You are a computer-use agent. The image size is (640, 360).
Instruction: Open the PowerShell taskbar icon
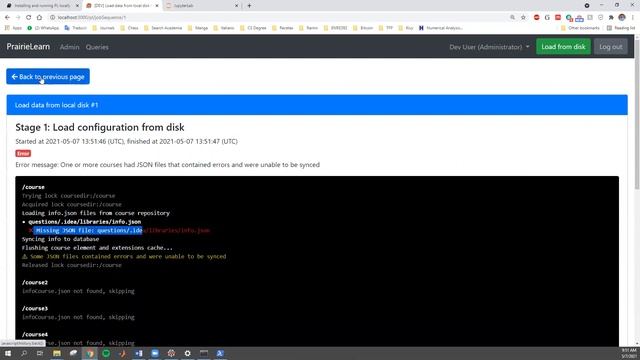click(220, 353)
